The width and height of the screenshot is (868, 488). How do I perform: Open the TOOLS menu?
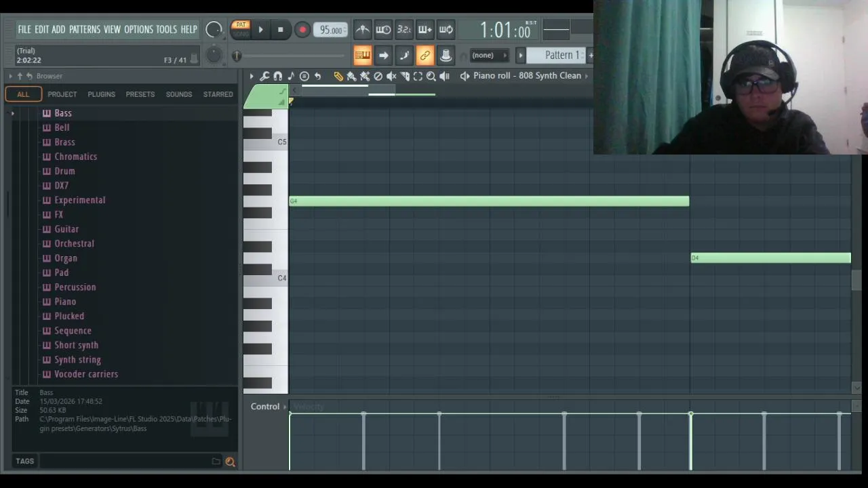pos(166,29)
